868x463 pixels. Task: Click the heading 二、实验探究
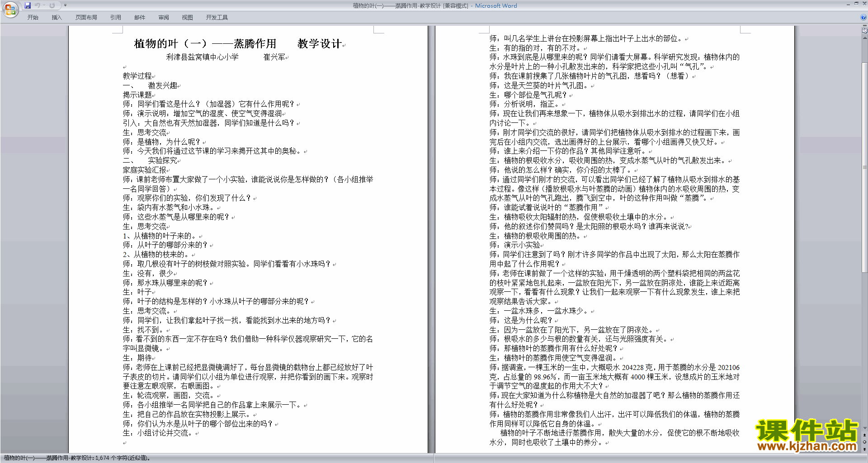click(150, 160)
